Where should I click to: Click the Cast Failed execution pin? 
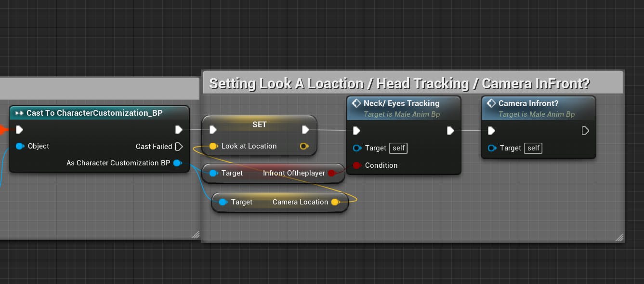(x=179, y=146)
